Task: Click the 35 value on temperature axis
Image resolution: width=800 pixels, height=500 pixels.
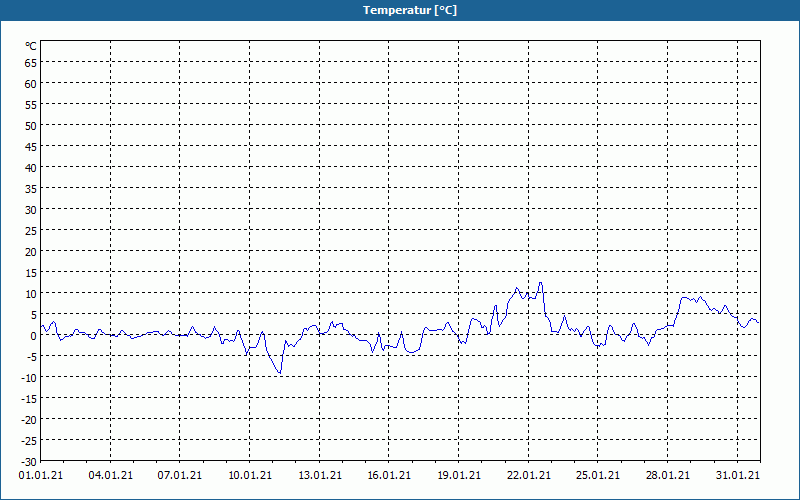Action: click(x=31, y=189)
